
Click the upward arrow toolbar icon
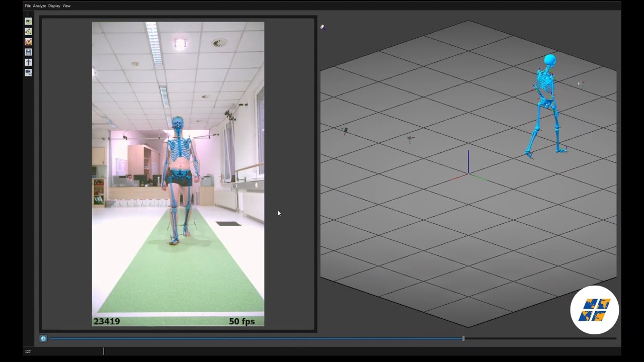point(28,62)
